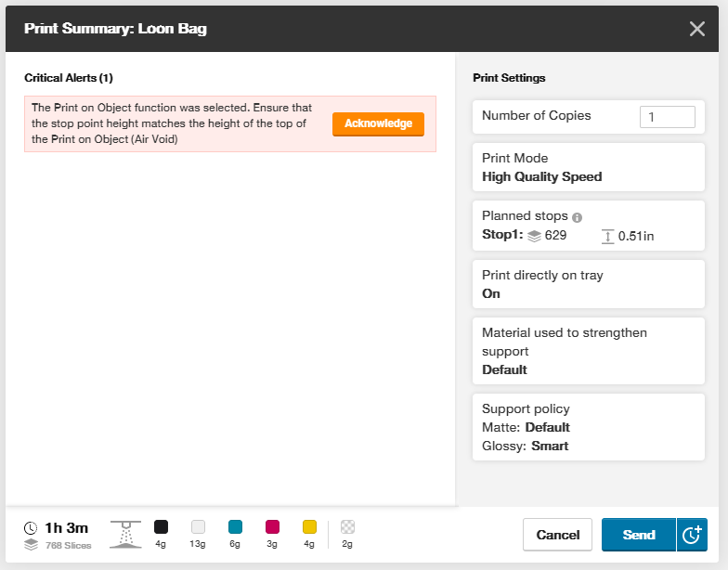728x570 pixels.
Task: Click the Stop1 layers icon
Action: coord(534,236)
